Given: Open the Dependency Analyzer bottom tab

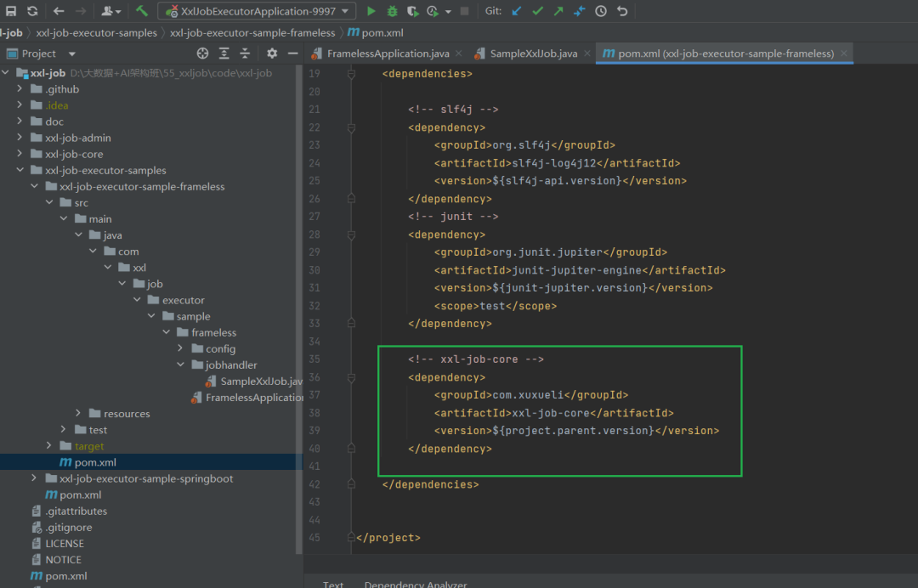Looking at the screenshot, I should pos(416,585).
